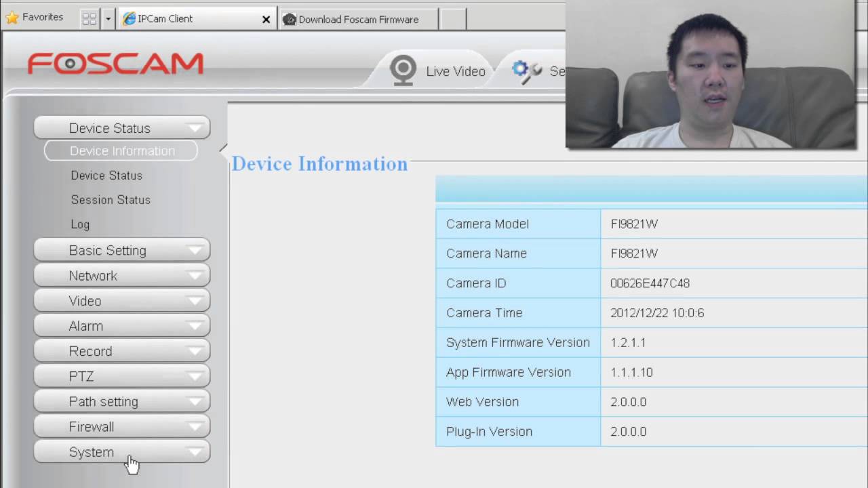This screenshot has height=488, width=868.
Task: Click the Favorites label in toolbar
Action: [x=43, y=17]
